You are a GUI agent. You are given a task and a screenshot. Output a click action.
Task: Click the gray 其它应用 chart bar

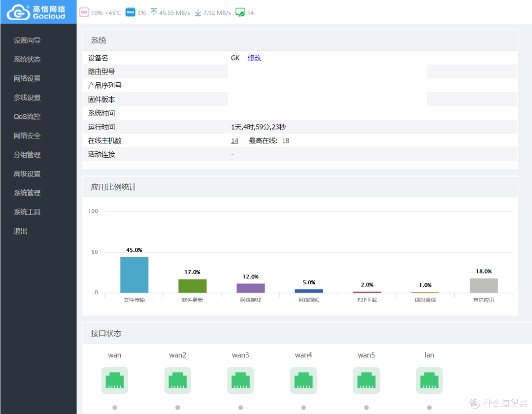tap(483, 285)
